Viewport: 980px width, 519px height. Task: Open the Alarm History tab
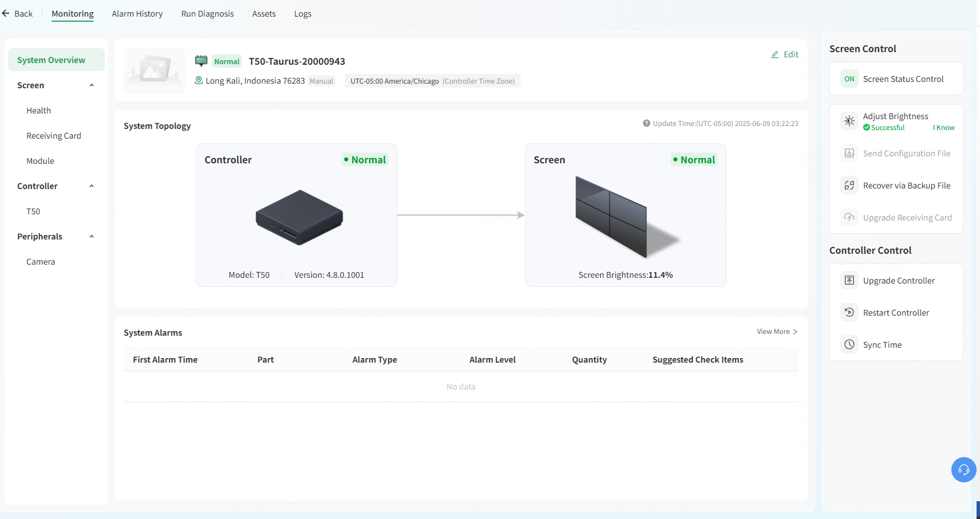click(x=137, y=14)
